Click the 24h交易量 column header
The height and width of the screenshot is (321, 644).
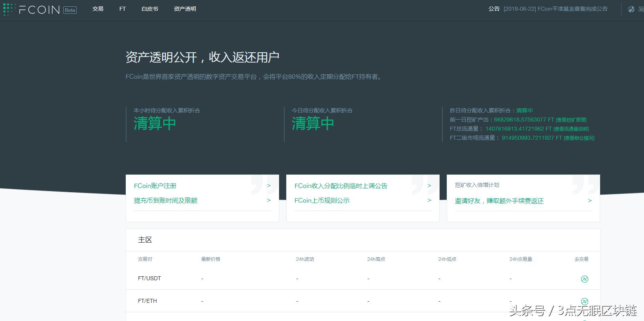(521, 259)
